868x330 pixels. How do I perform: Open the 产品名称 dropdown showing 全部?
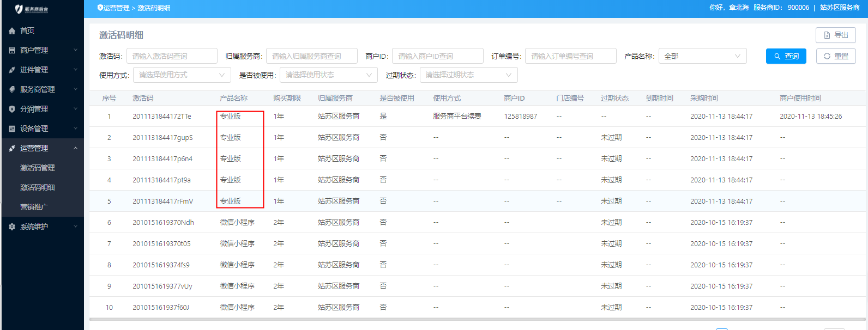click(x=702, y=56)
